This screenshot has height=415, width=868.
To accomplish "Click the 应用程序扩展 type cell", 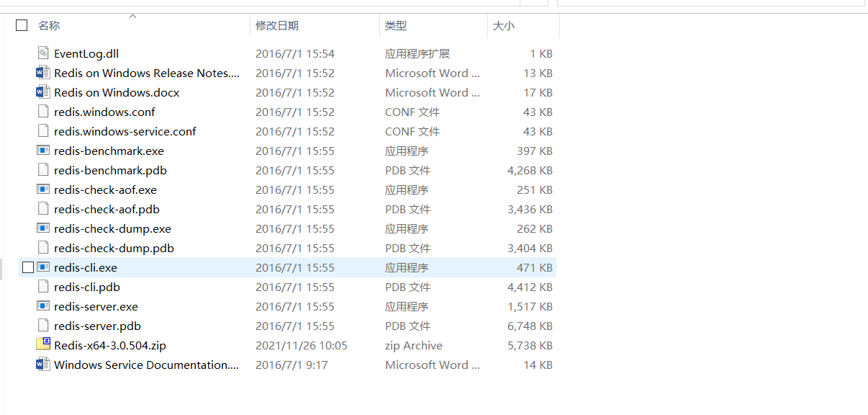I will pos(417,53).
